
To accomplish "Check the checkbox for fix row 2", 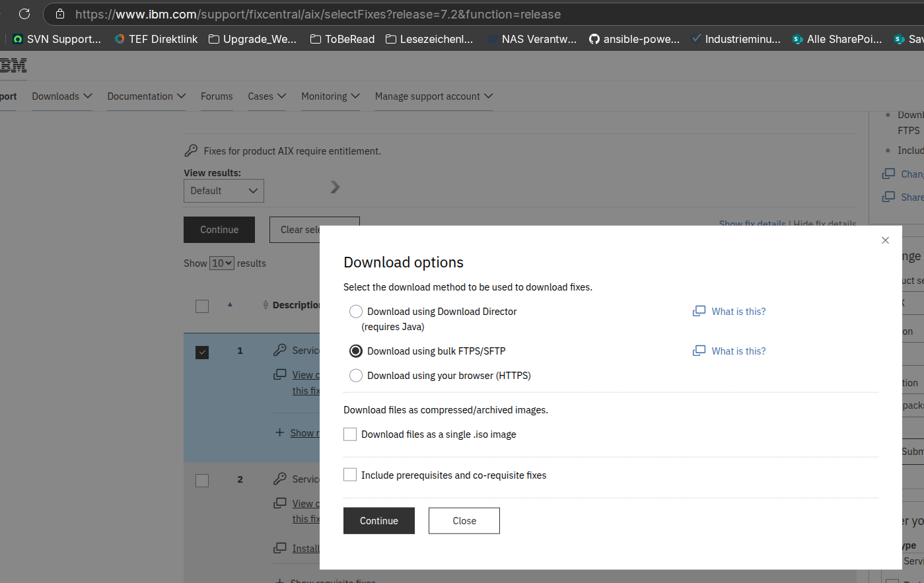I will click(202, 481).
